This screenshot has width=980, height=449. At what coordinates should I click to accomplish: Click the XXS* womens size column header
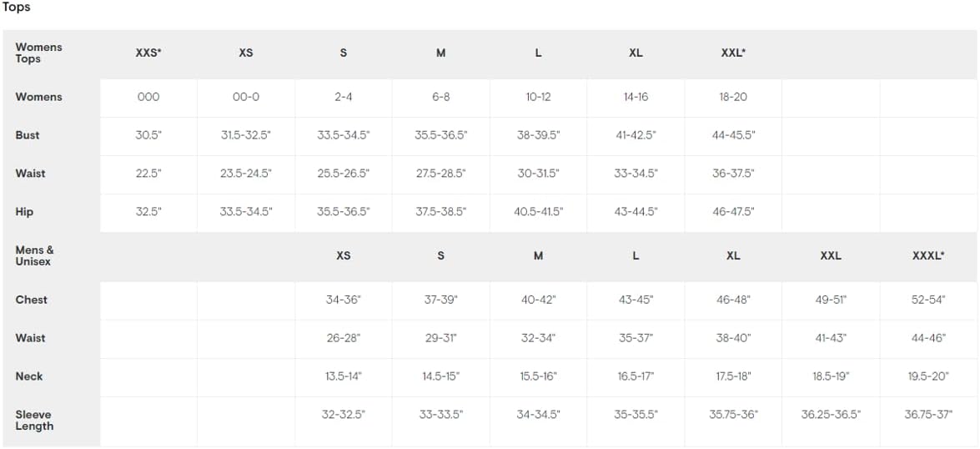[x=148, y=53]
